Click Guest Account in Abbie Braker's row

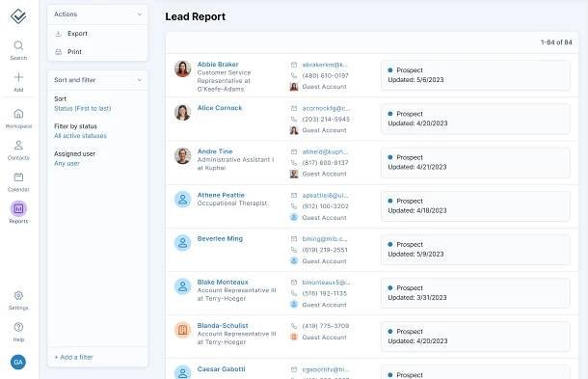coord(325,87)
